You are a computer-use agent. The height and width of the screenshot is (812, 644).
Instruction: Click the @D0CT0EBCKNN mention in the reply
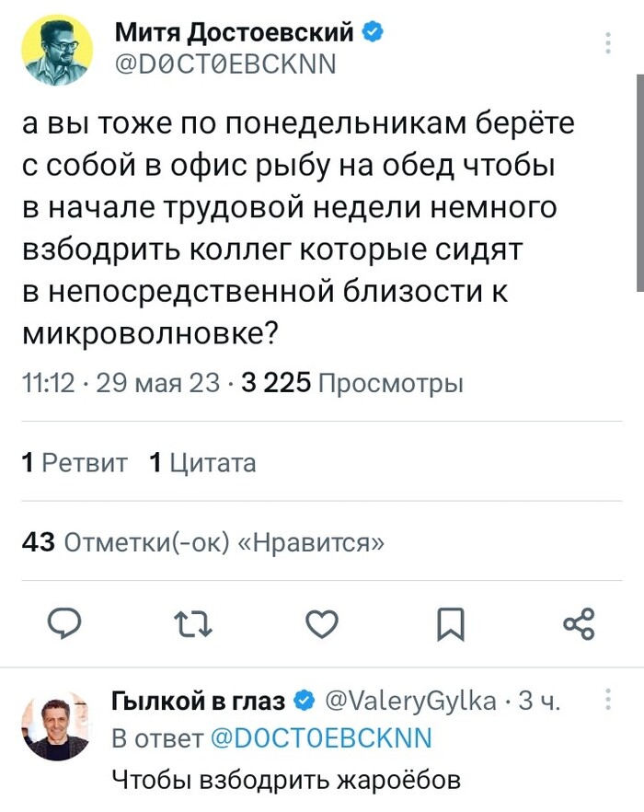[x=321, y=739]
